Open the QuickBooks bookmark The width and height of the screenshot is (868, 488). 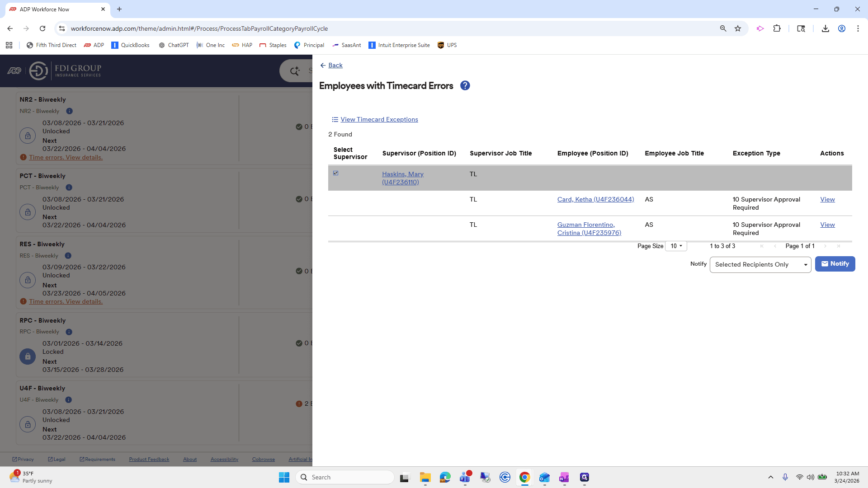[130, 45]
